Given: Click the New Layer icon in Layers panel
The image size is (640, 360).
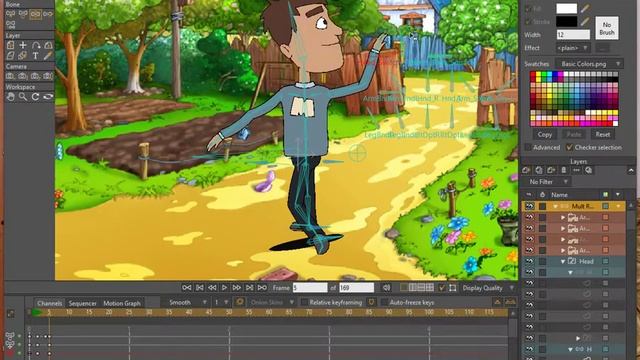Looking at the screenshot, I should pyautogui.click(x=526, y=170).
